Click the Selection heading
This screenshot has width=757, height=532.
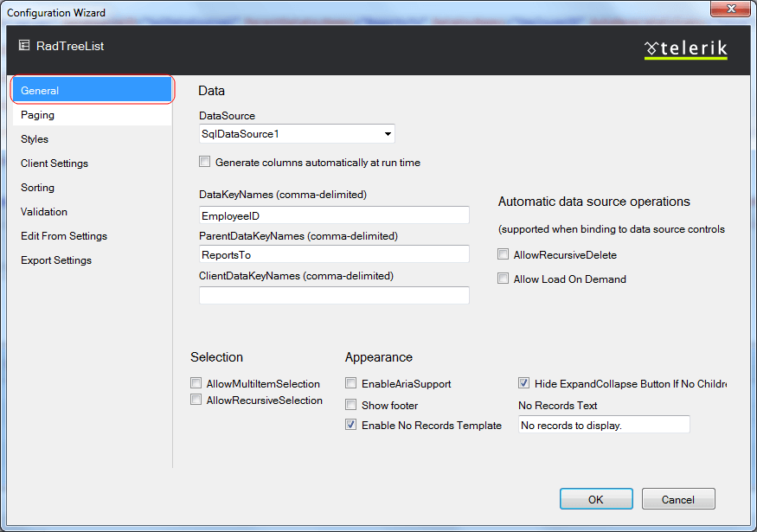[217, 356]
